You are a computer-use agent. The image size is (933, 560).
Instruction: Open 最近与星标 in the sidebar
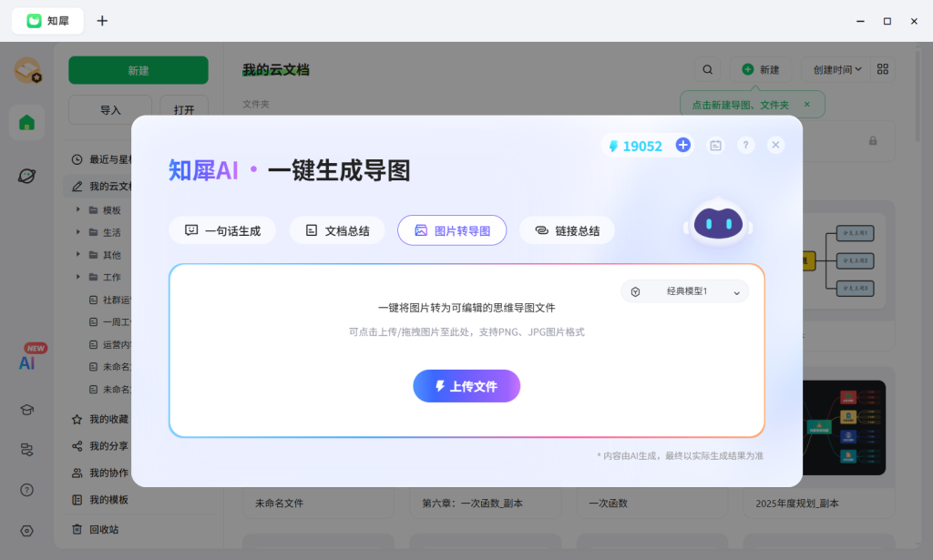tap(101, 159)
